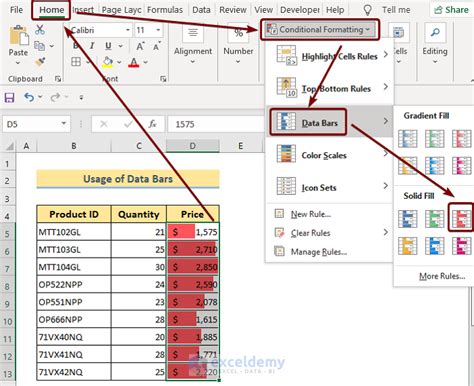Toggle Underline formatting
The width and height of the screenshot is (474, 386).
tap(108, 46)
